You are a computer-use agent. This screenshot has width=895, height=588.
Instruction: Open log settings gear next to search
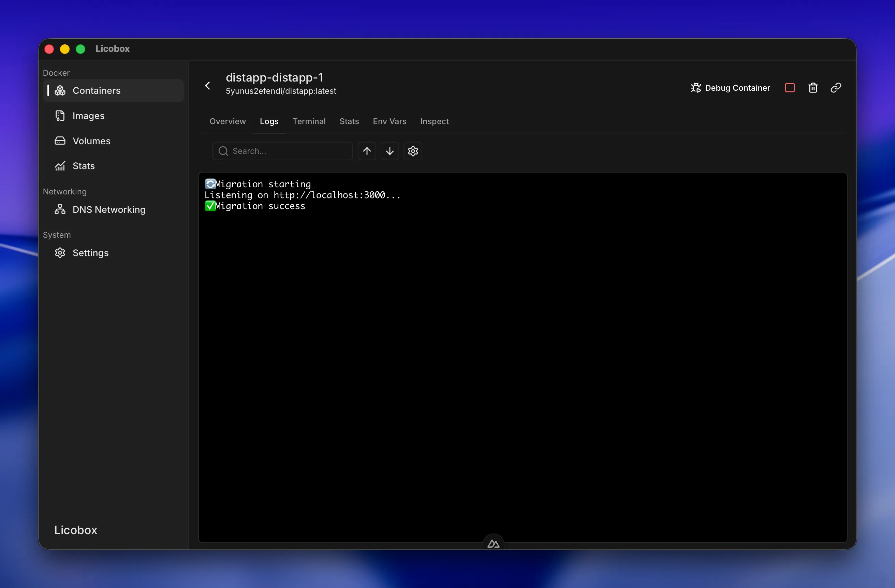413,151
